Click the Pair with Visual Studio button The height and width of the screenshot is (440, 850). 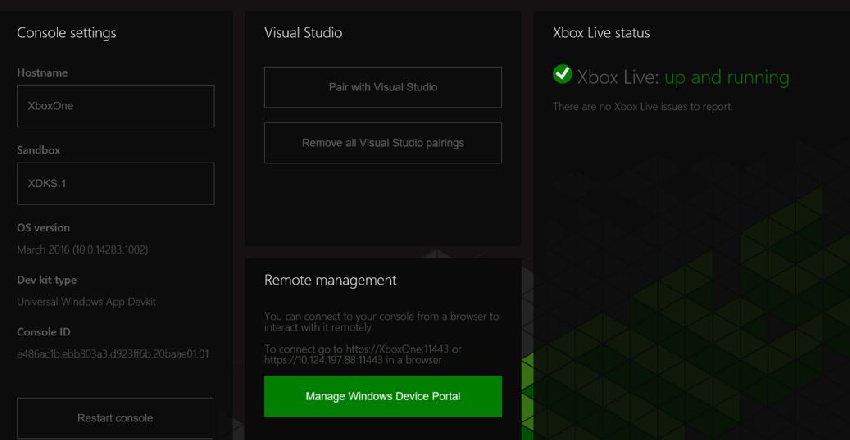[x=383, y=87]
